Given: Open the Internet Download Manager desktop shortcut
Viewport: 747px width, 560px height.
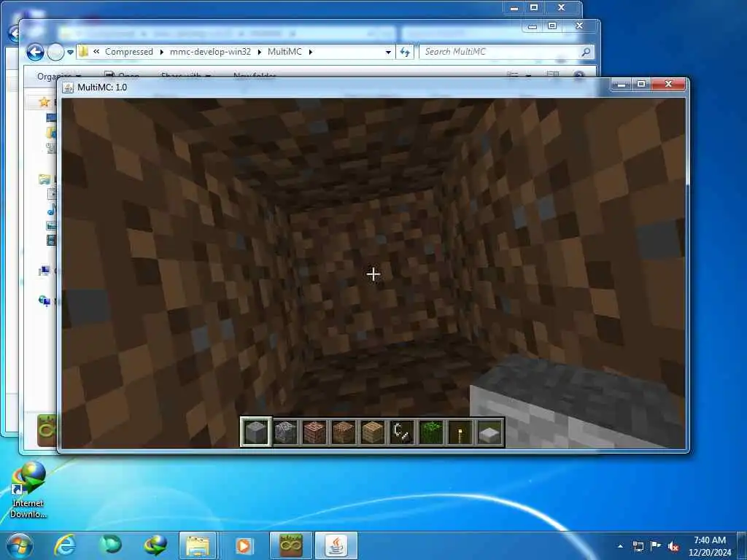Looking at the screenshot, I should (28, 491).
